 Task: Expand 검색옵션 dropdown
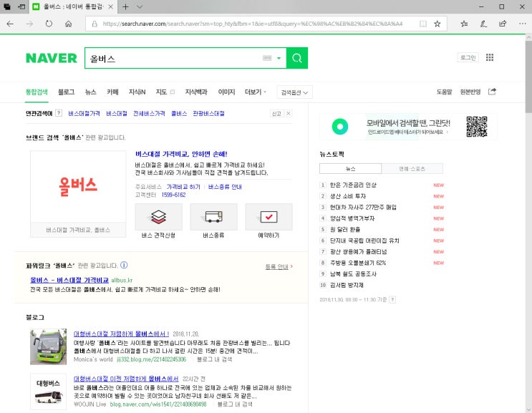pyautogui.click(x=294, y=92)
